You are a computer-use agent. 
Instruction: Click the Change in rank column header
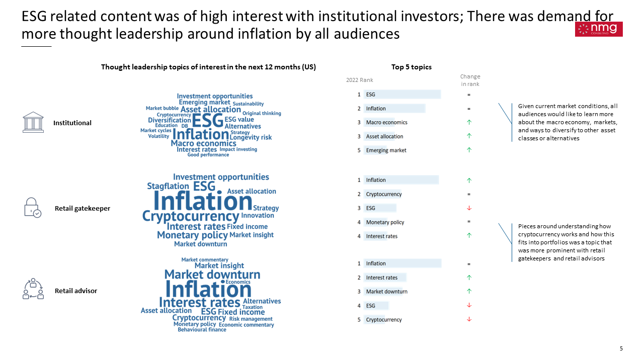(470, 80)
